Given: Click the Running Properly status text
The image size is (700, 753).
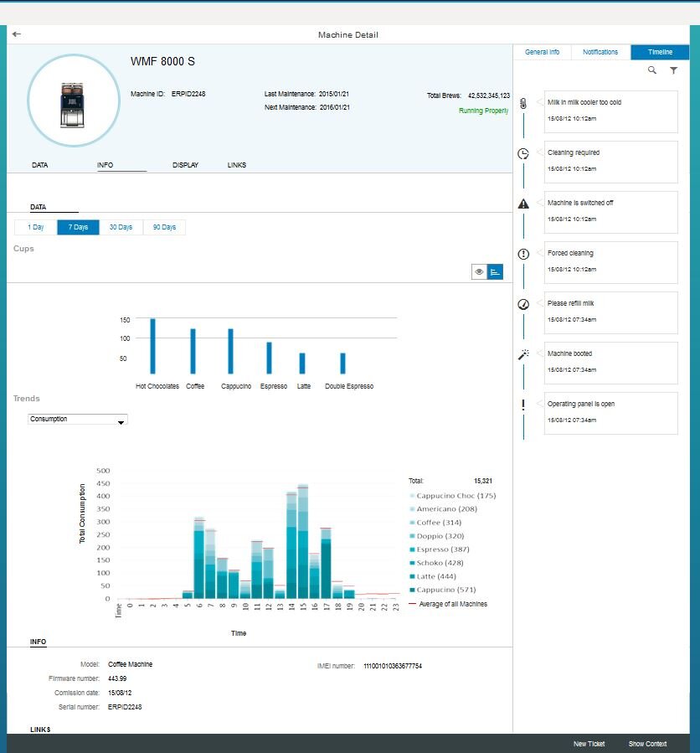Looking at the screenshot, I should (483, 111).
